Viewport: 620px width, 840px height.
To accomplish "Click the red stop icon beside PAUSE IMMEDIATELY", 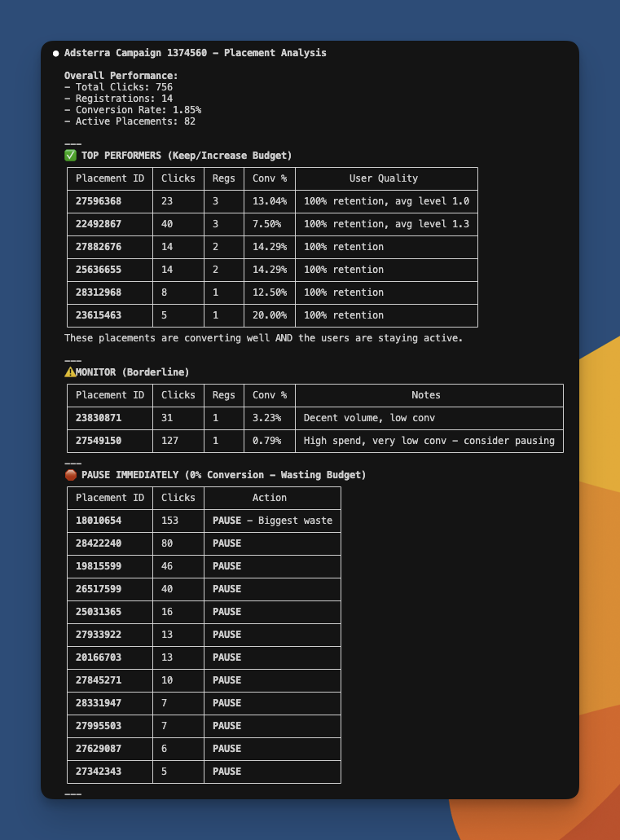I will click(x=70, y=475).
